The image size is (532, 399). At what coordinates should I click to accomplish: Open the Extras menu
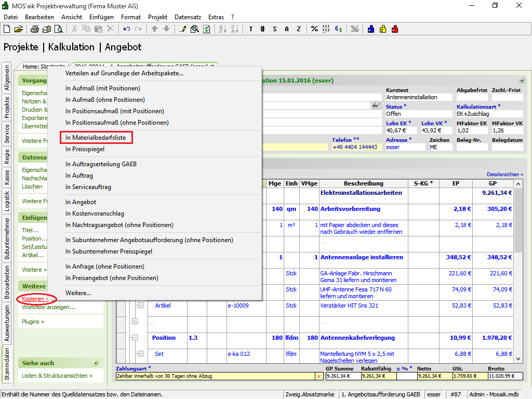pos(216,17)
